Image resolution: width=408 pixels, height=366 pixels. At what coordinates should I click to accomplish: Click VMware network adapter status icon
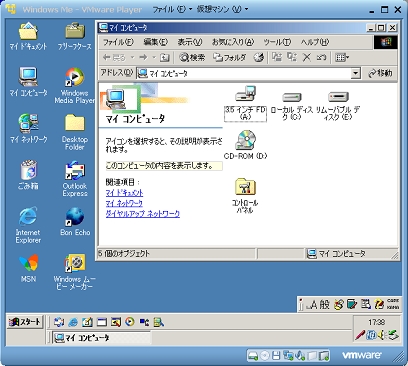coord(288,356)
